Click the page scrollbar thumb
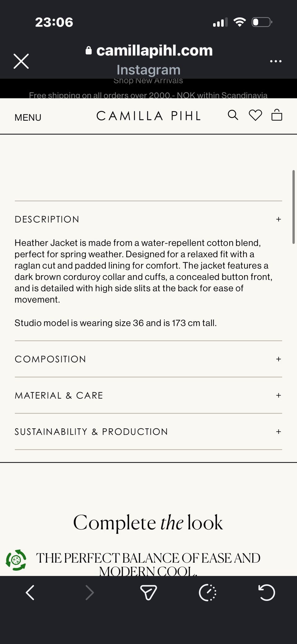Screen dimensions: 297x644 pyautogui.click(x=293, y=207)
